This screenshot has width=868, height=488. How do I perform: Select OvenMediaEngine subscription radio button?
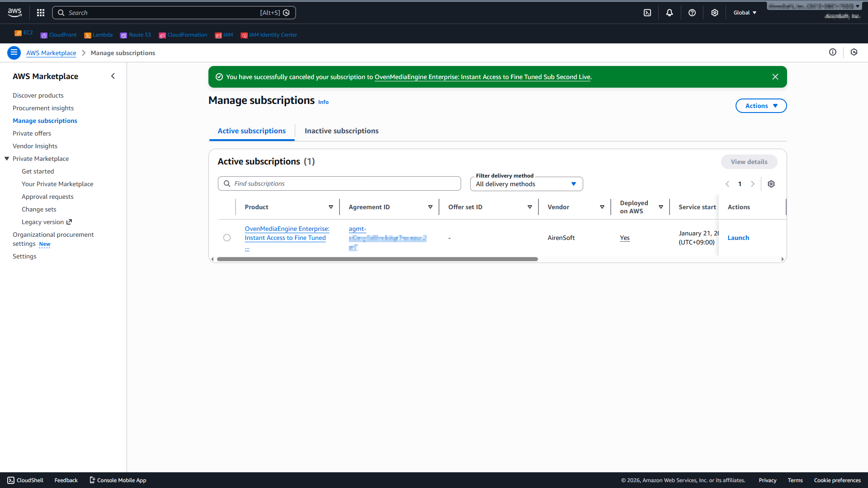pos(227,238)
